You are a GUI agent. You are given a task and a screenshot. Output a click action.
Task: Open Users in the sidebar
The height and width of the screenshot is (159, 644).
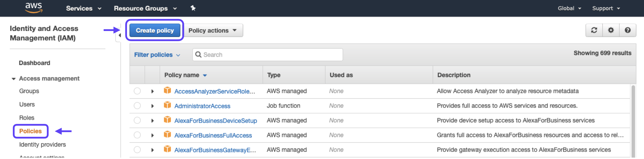coord(27,104)
